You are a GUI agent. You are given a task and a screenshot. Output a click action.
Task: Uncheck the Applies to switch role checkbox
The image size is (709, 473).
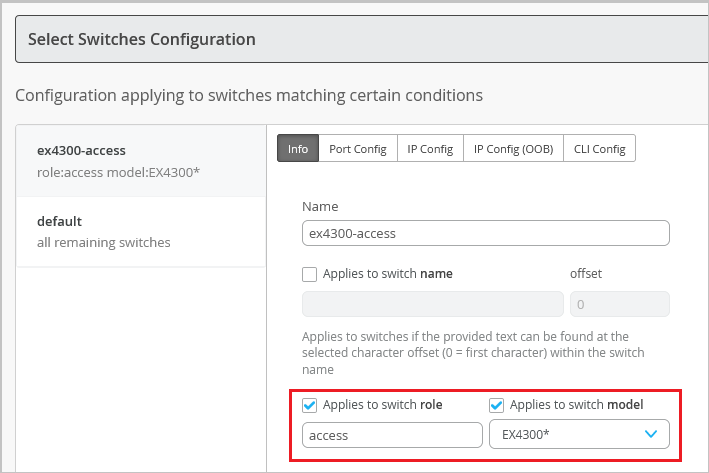tap(310, 405)
